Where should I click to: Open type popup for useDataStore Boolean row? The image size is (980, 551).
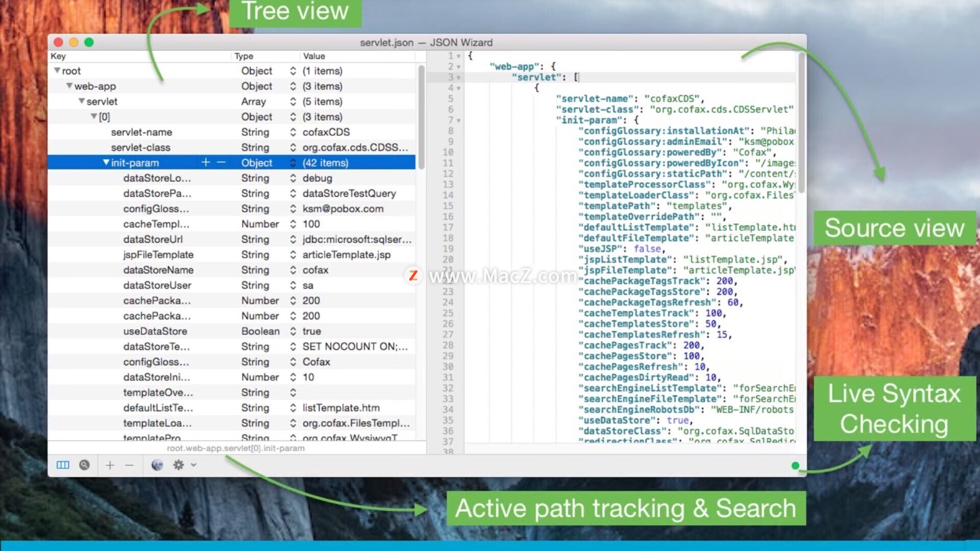coord(293,331)
